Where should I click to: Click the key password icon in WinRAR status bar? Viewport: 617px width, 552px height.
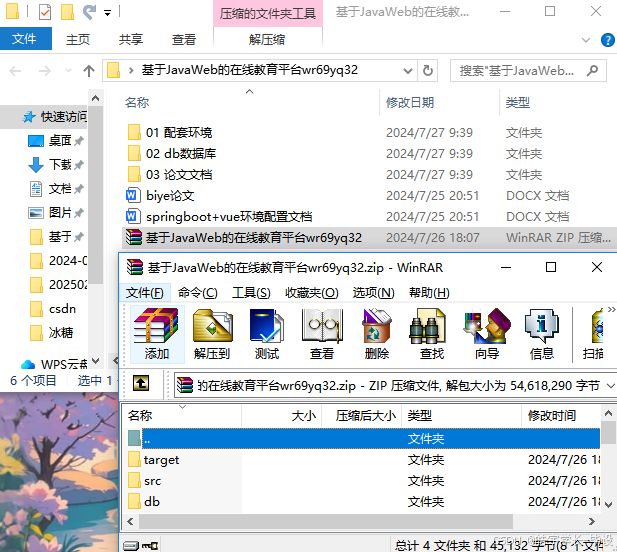click(150, 546)
